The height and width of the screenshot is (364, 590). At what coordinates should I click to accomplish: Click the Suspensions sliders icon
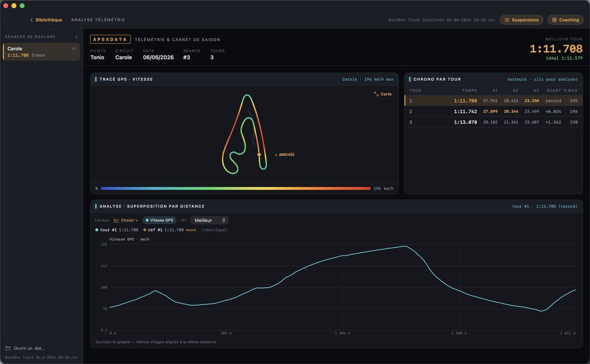coord(507,20)
